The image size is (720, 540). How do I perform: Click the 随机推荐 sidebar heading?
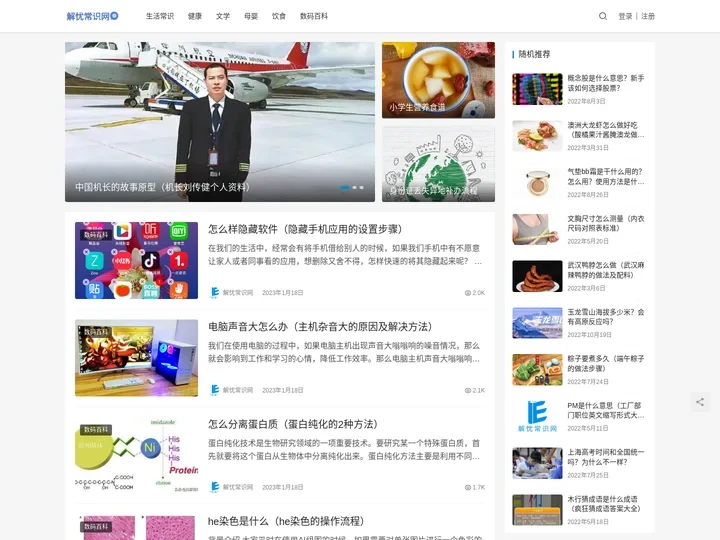[534, 54]
